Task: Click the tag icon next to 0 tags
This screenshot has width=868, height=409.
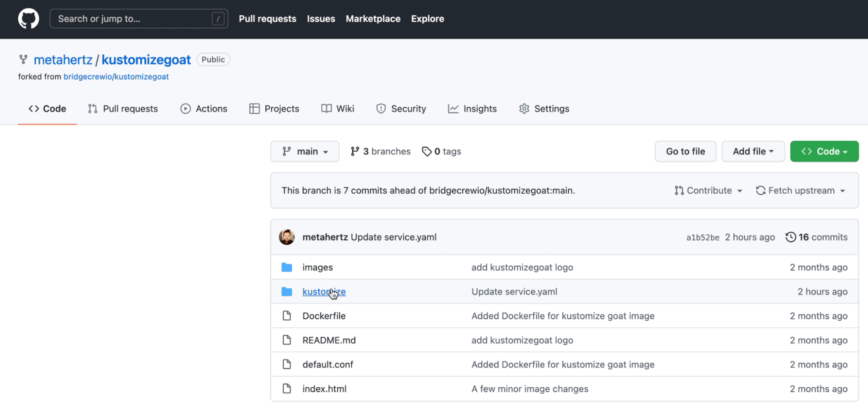Action: click(x=427, y=151)
